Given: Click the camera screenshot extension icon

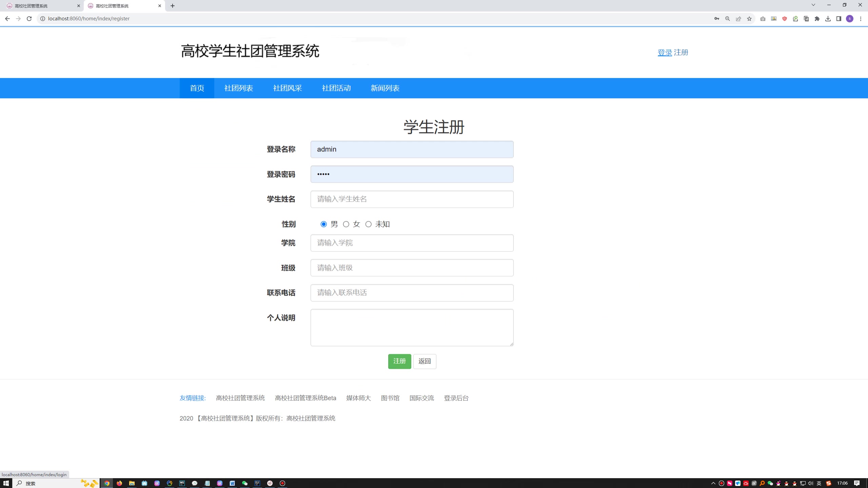Looking at the screenshot, I should click(x=763, y=19).
